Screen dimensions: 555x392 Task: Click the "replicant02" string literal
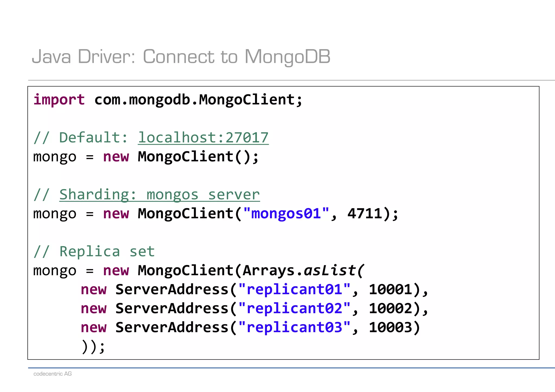[294, 308]
